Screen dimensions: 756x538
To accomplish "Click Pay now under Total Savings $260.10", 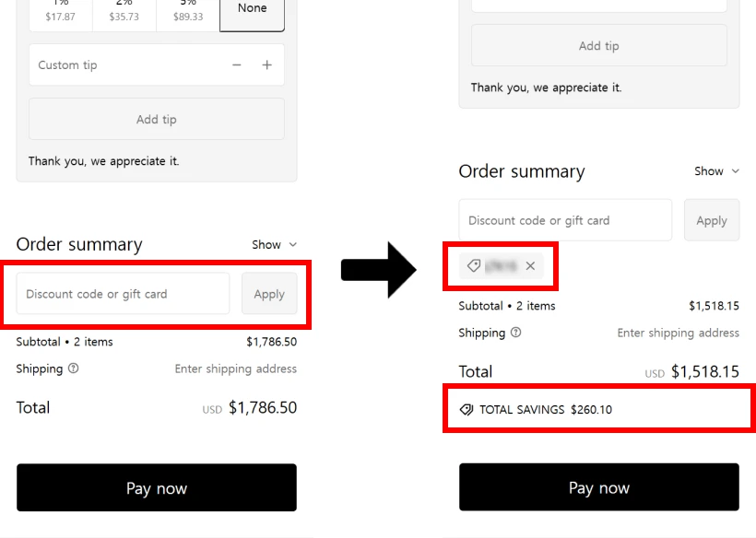I will [x=599, y=488].
